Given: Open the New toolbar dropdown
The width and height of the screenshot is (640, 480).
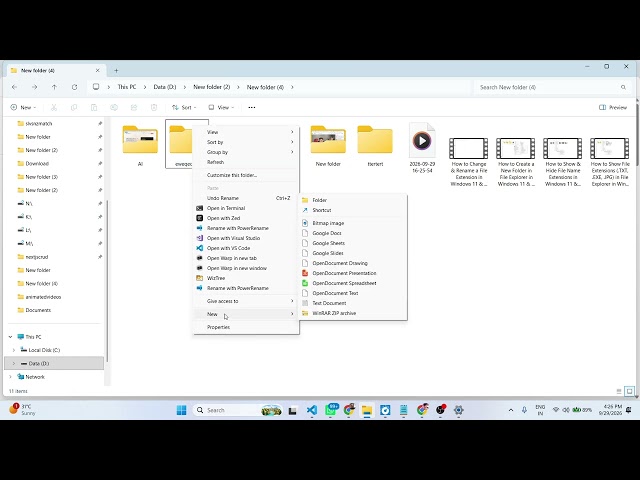Looking at the screenshot, I should point(23,107).
